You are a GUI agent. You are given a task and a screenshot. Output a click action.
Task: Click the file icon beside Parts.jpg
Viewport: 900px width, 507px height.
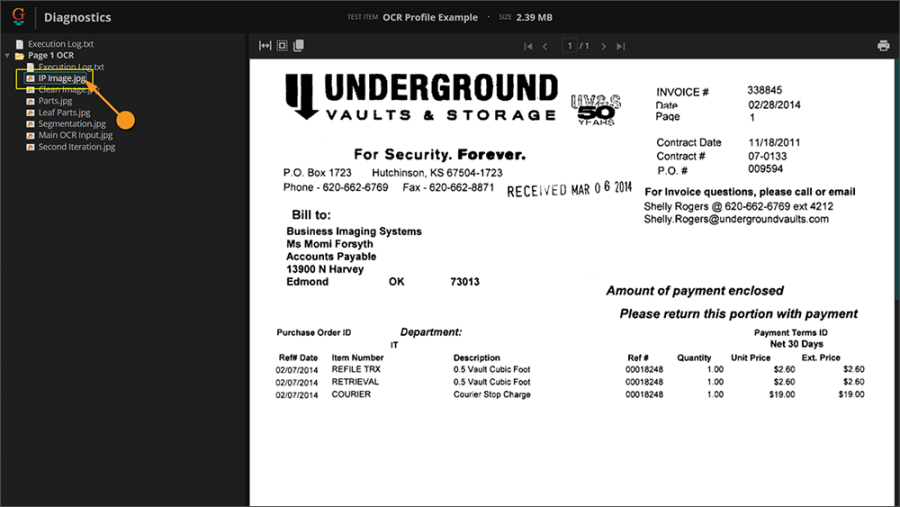(30, 101)
